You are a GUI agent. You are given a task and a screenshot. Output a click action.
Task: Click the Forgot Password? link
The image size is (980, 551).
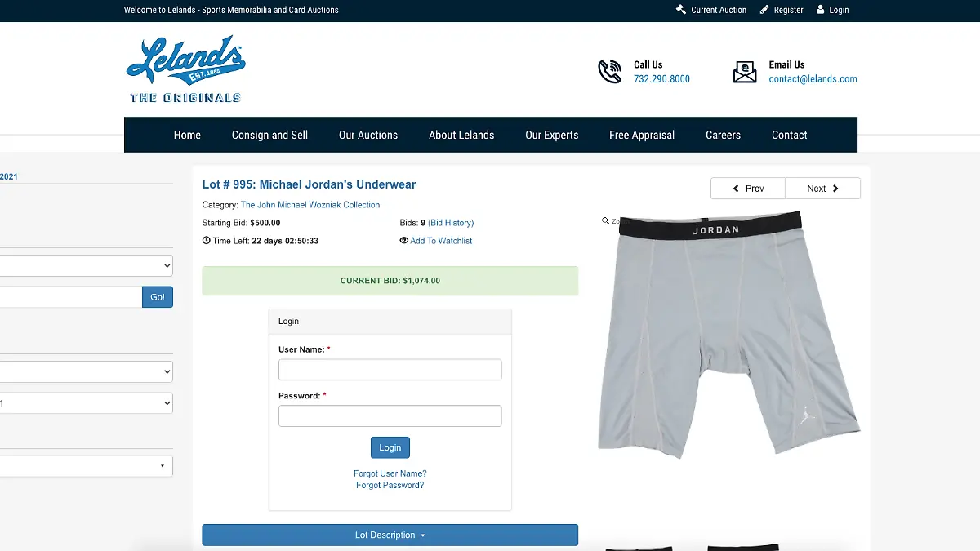click(x=390, y=485)
